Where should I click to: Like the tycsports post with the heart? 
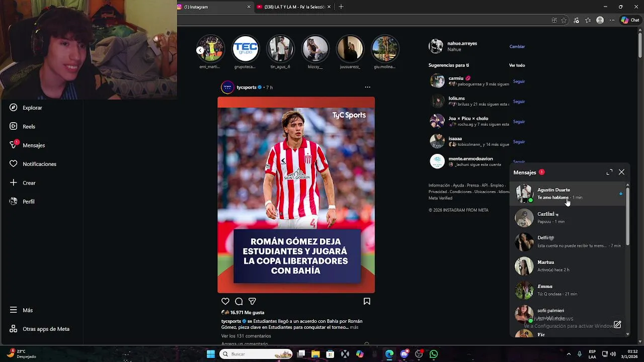(x=225, y=301)
